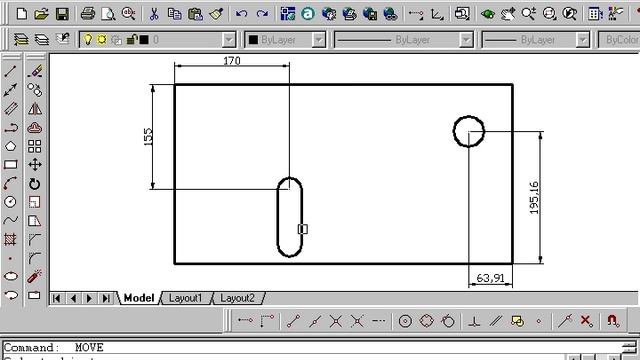Click the Snap to Quadrant icon
Screen dimensions: 640x360
[427, 321]
